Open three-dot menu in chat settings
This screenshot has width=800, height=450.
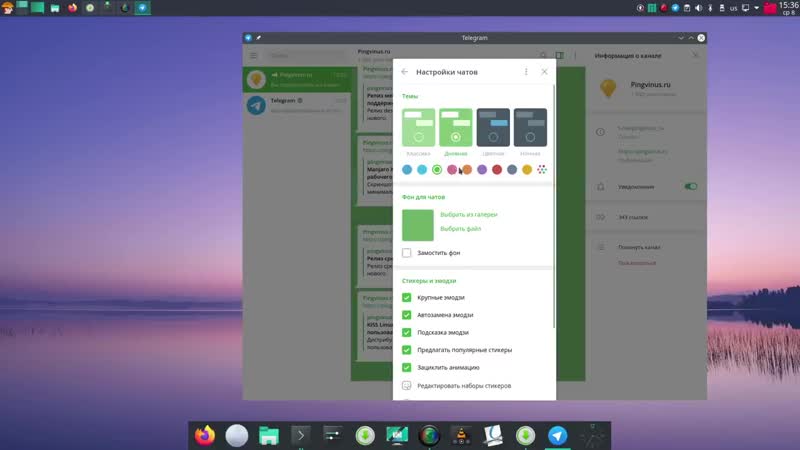click(x=526, y=72)
